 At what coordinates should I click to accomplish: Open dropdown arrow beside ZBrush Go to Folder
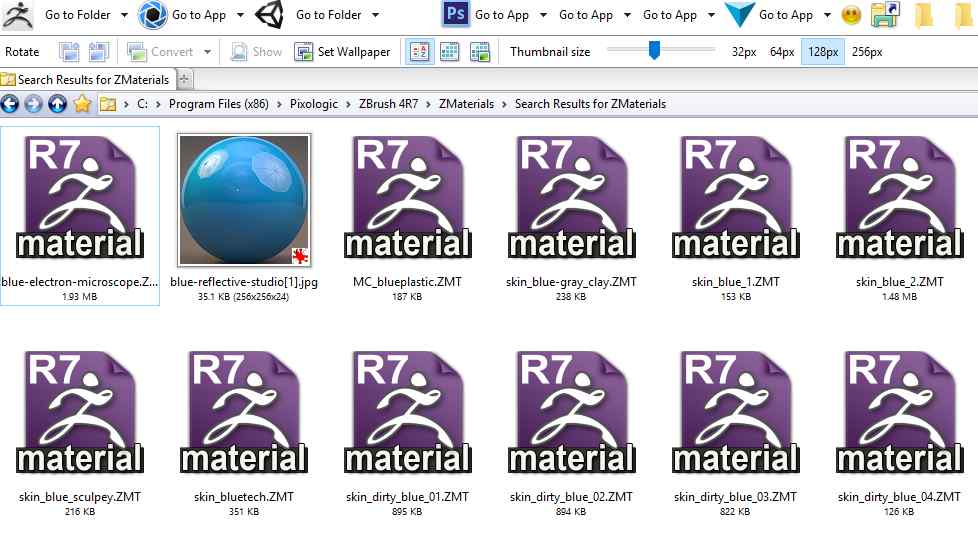pos(124,15)
